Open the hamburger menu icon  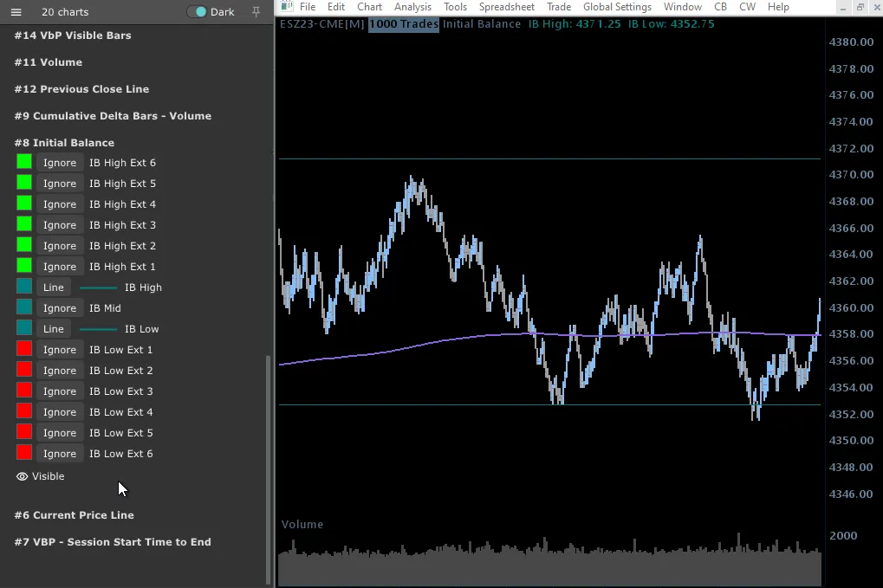(16, 12)
